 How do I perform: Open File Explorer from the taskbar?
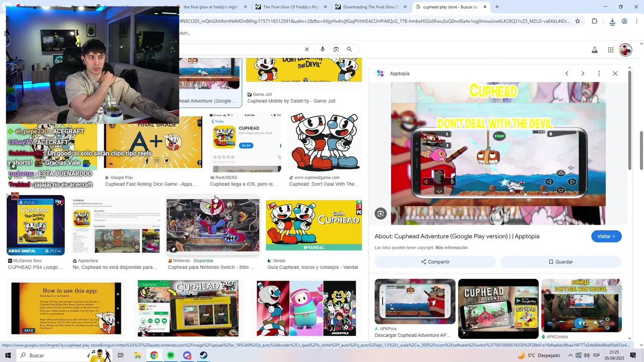(137, 355)
